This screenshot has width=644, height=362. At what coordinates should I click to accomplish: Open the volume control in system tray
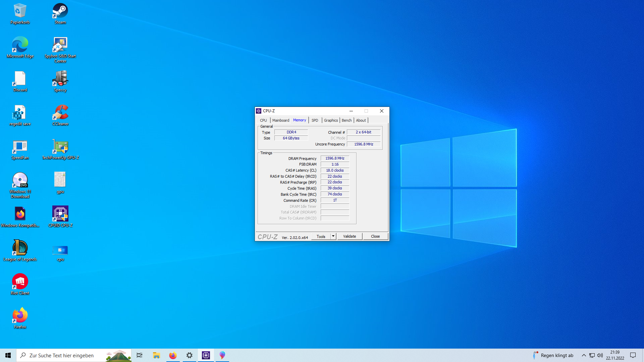click(x=600, y=355)
